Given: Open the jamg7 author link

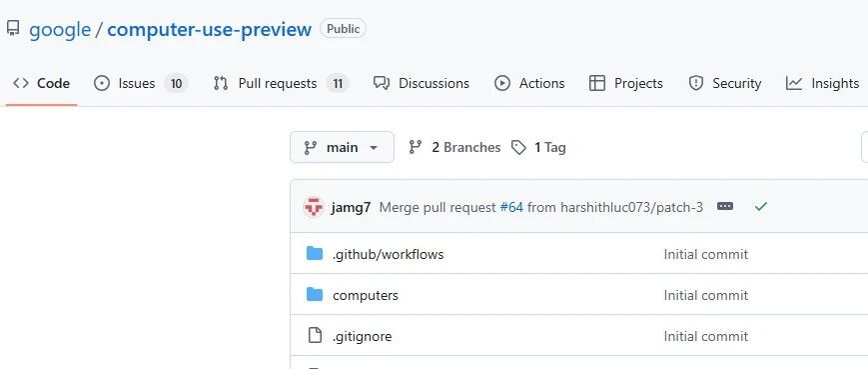Looking at the screenshot, I should pos(351,207).
